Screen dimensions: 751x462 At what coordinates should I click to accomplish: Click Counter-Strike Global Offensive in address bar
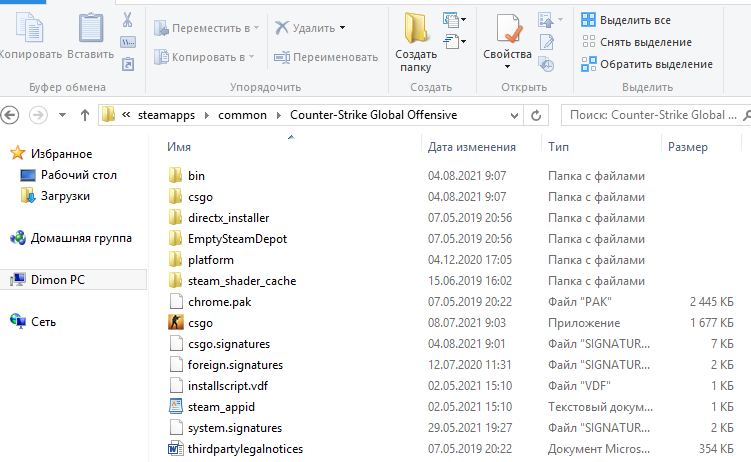374,115
